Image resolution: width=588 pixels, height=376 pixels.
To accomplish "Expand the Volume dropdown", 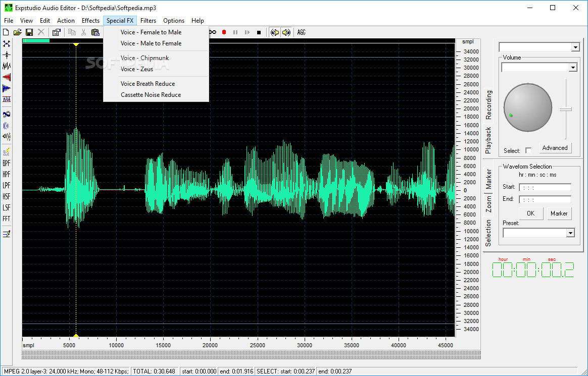I will pyautogui.click(x=573, y=68).
